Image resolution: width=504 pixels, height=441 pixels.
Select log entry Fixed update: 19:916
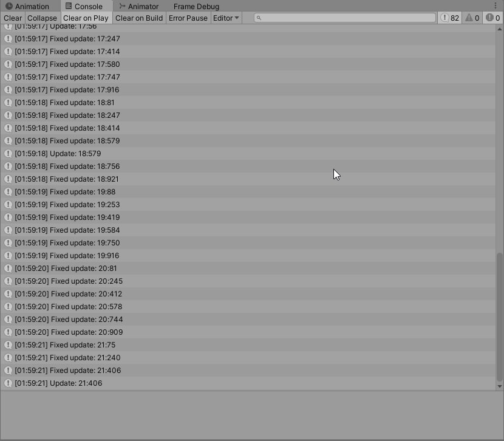248,256
